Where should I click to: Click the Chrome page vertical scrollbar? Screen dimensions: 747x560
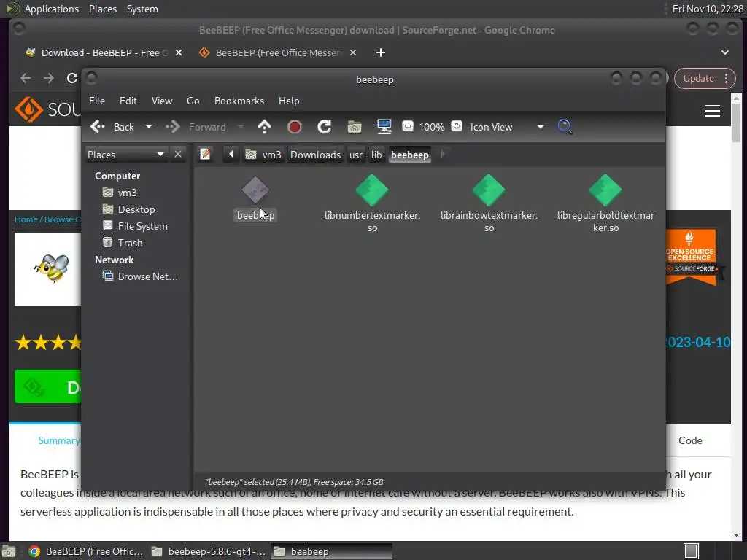[736, 122]
